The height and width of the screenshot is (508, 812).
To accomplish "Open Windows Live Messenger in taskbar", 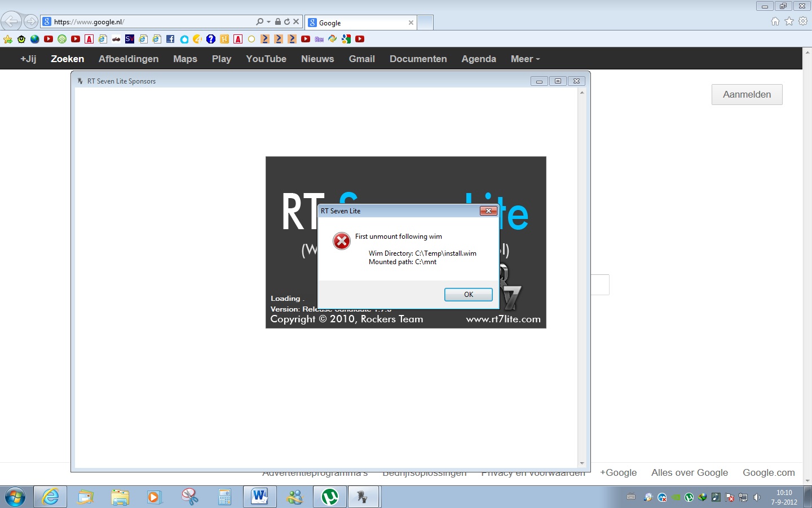I will [x=294, y=497].
